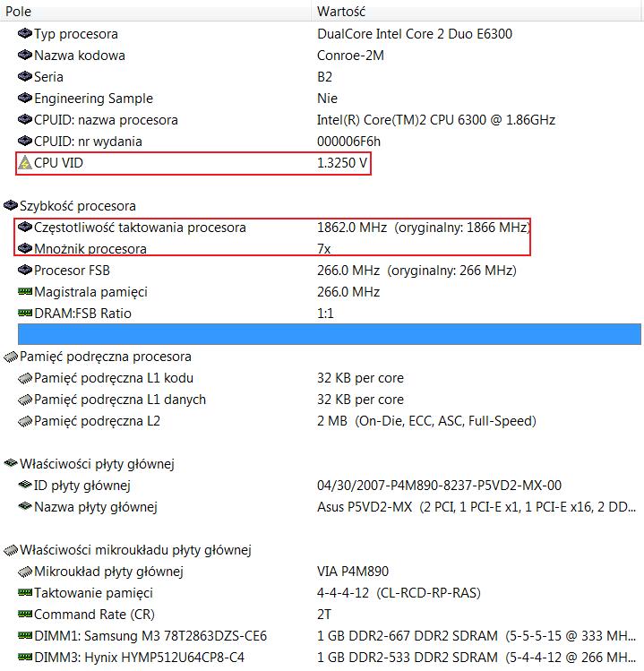Click the Pole column header

18,11
